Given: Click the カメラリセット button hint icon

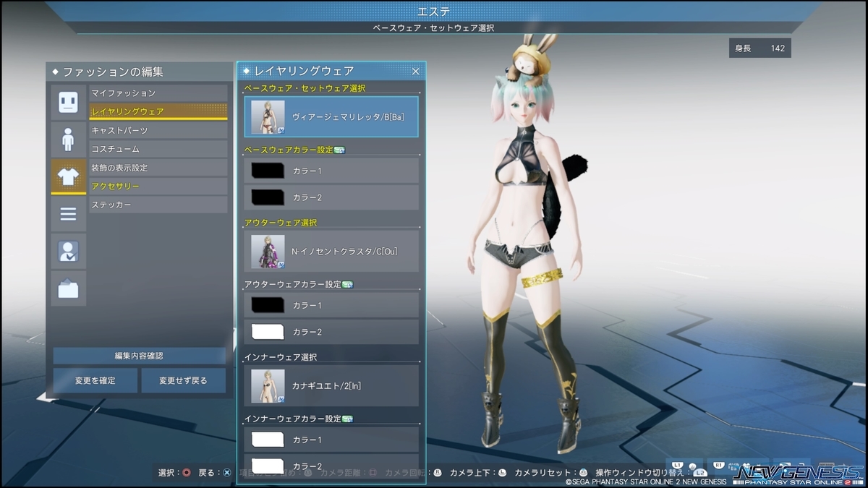Looking at the screenshot, I should click(583, 473).
